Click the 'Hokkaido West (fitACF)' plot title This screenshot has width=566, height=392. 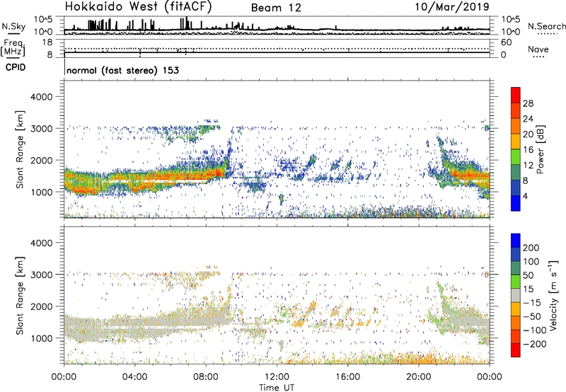click(138, 7)
